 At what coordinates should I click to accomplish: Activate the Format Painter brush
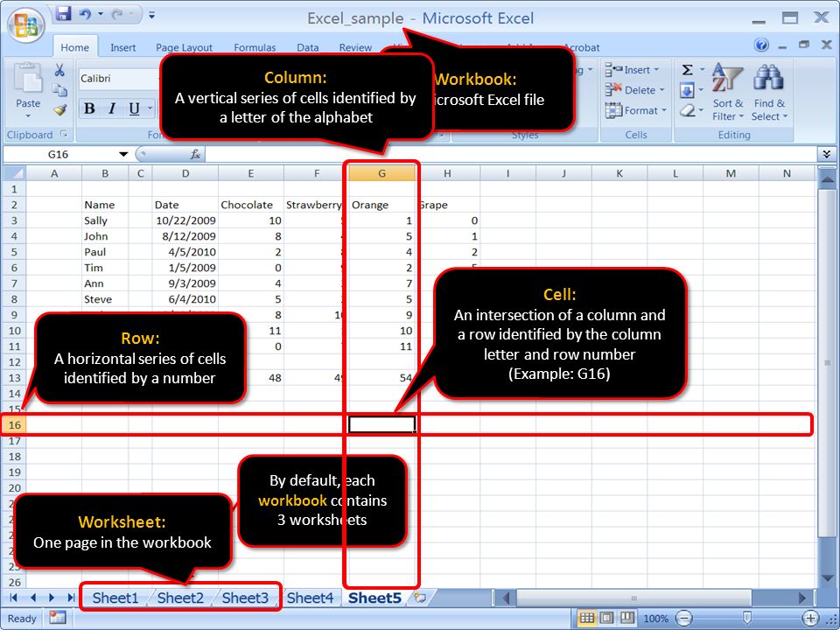59,110
